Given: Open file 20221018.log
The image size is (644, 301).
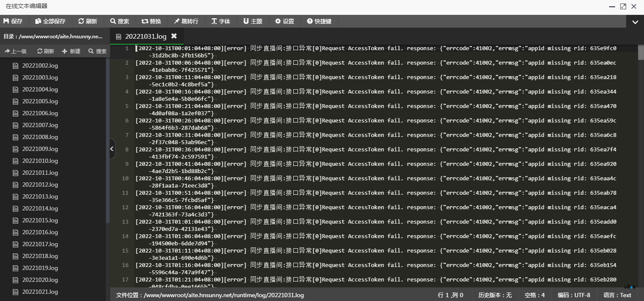Looking at the screenshot, I should tap(40, 256).
